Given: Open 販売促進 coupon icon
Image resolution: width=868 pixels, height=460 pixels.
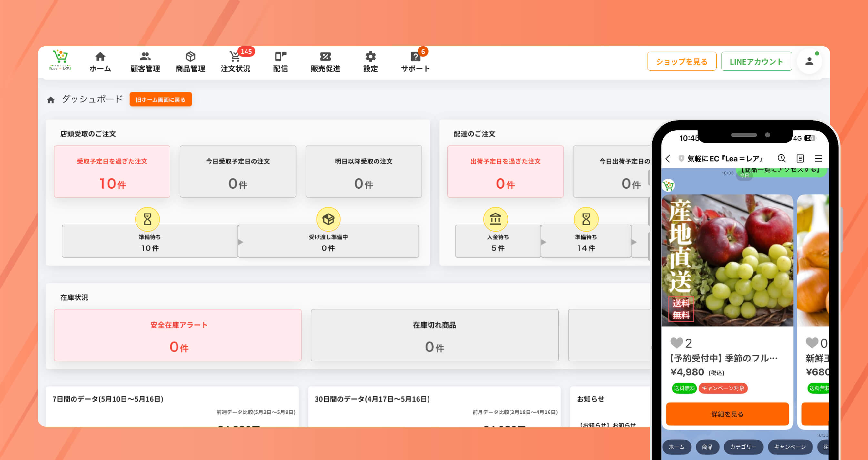Looking at the screenshot, I should tap(325, 56).
